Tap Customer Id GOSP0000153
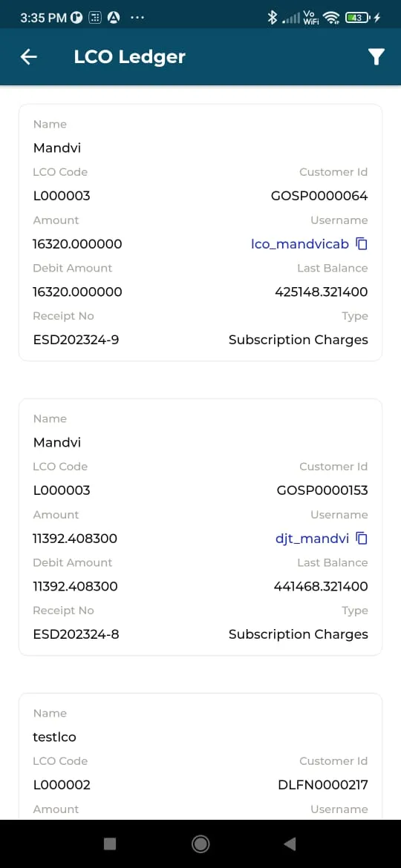The width and height of the screenshot is (401, 868). [x=322, y=490]
